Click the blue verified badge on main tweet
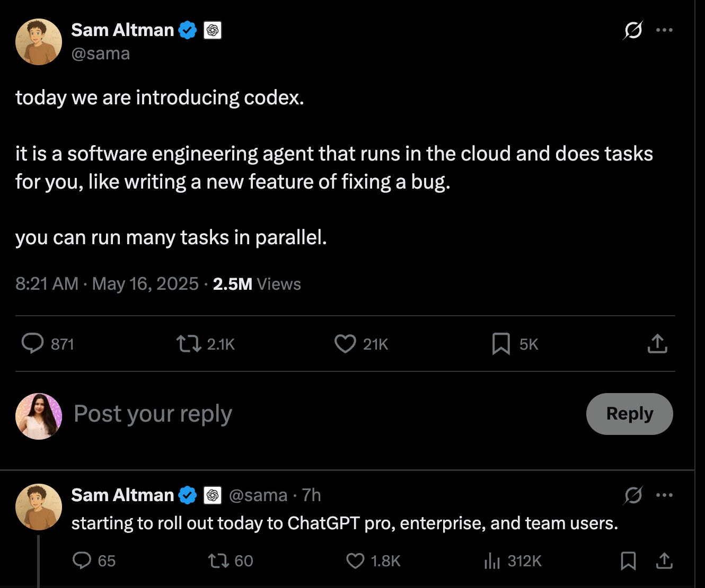The height and width of the screenshot is (588, 705). 188,31
